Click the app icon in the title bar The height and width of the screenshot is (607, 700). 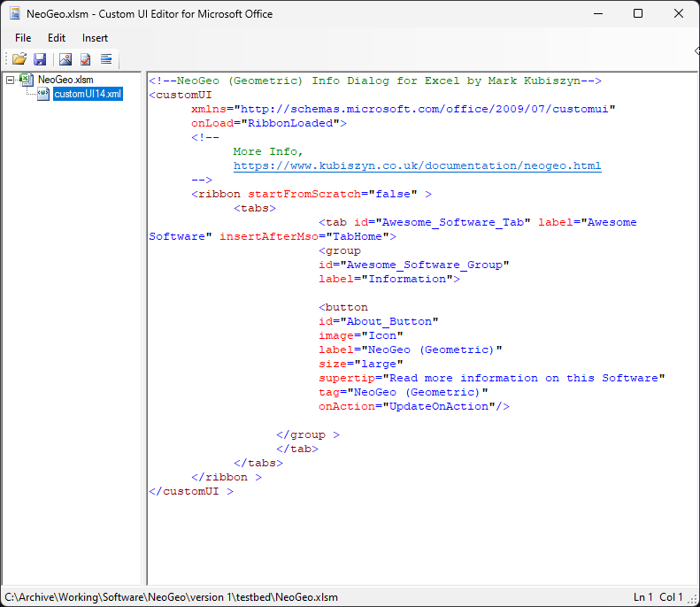15,14
